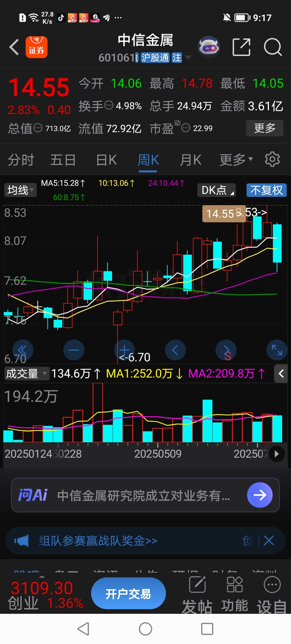This screenshot has width=291, height=644.
Task: Play chart timeline with black arrow button
Action: tap(276, 454)
